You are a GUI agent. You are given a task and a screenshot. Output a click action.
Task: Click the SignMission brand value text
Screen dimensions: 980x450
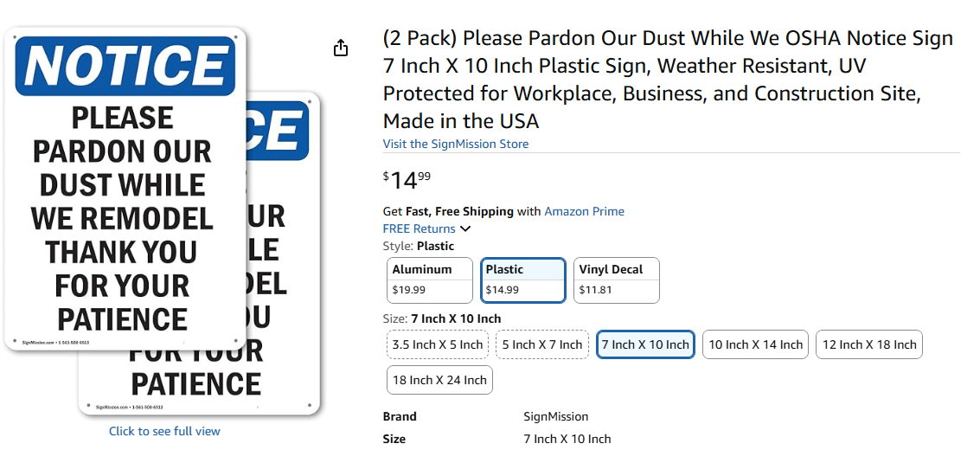[x=556, y=416]
